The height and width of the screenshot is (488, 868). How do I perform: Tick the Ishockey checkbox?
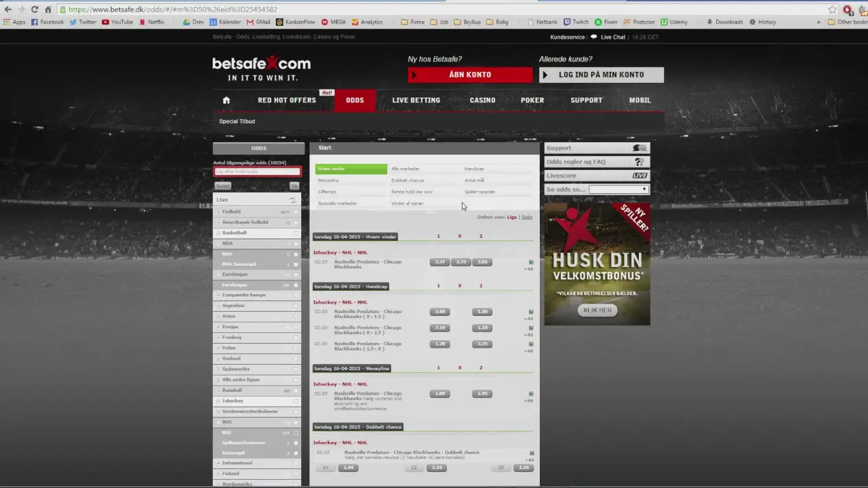[296, 401]
